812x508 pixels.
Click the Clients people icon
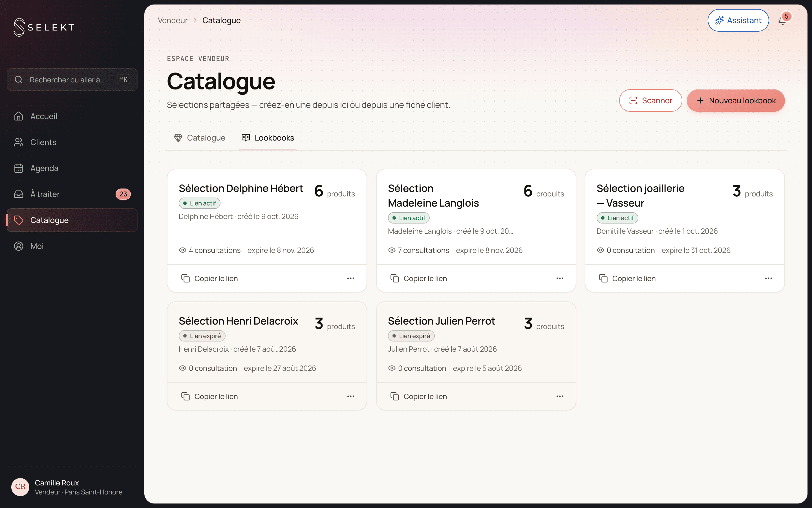click(x=19, y=142)
